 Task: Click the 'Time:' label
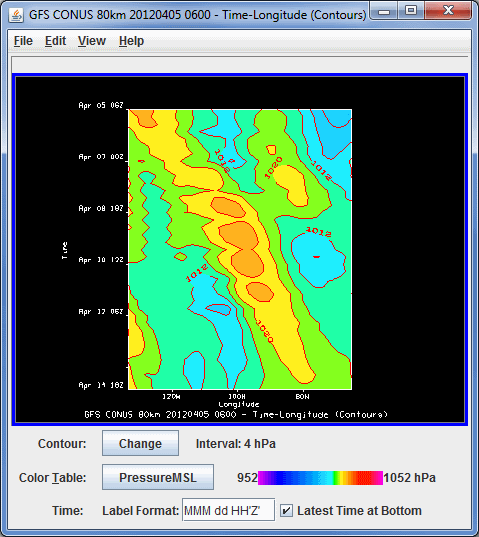(x=67, y=511)
